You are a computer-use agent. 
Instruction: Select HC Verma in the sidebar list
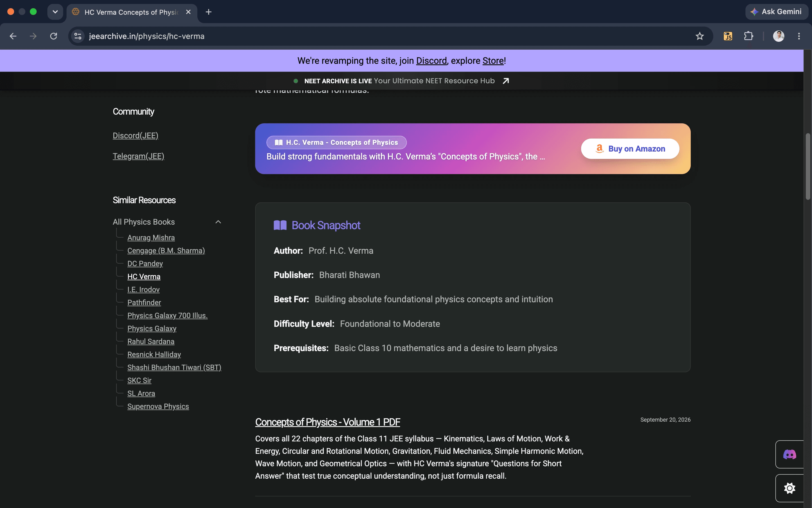click(144, 277)
